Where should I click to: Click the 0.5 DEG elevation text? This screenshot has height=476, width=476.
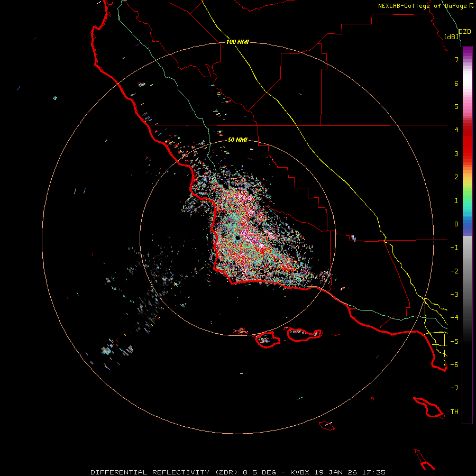coord(259,472)
